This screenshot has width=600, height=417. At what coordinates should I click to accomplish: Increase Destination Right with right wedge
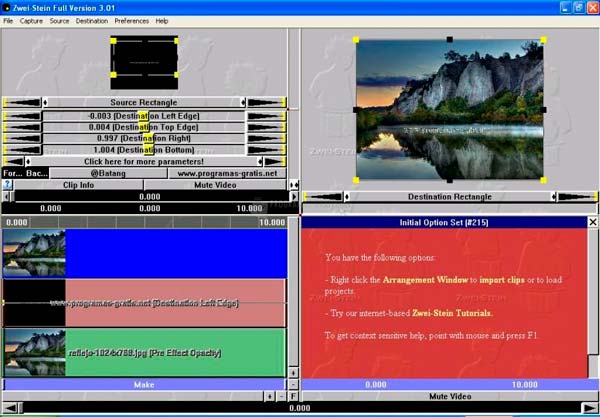266,138
